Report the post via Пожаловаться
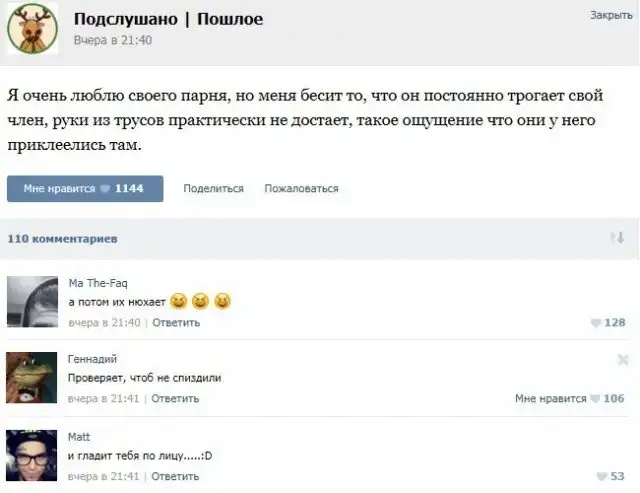Viewport: 640px width, 493px height. point(301,188)
